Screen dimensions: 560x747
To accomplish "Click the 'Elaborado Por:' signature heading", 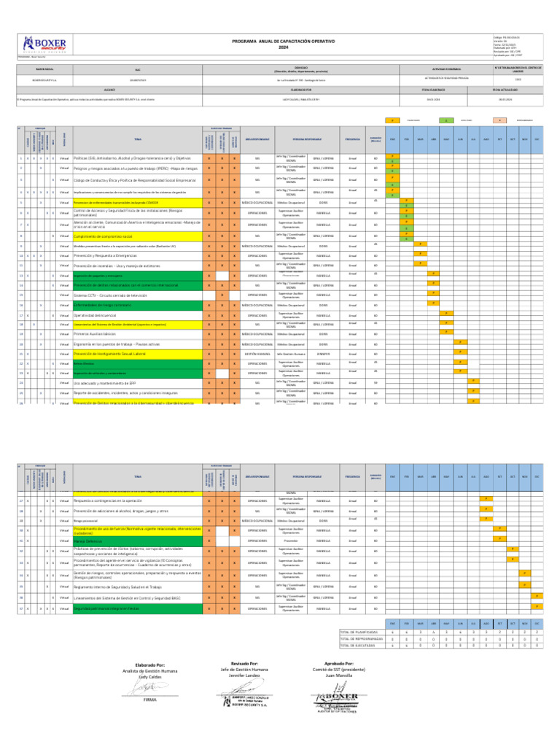I will pos(149,665).
